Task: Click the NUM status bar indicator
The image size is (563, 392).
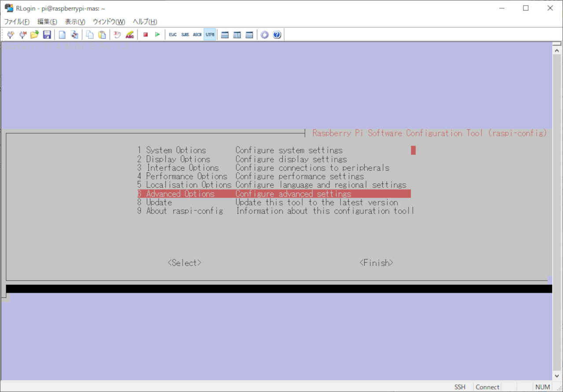Action: coord(542,387)
